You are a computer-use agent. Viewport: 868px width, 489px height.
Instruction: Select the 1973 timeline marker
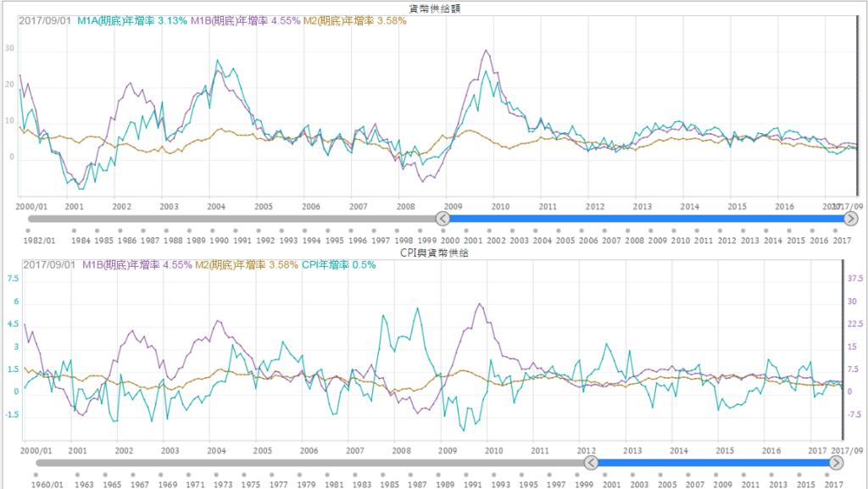point(216,475)
